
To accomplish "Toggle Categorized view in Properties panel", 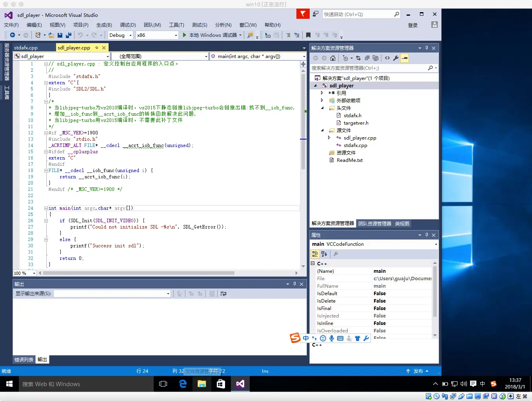I will [315, 254].
